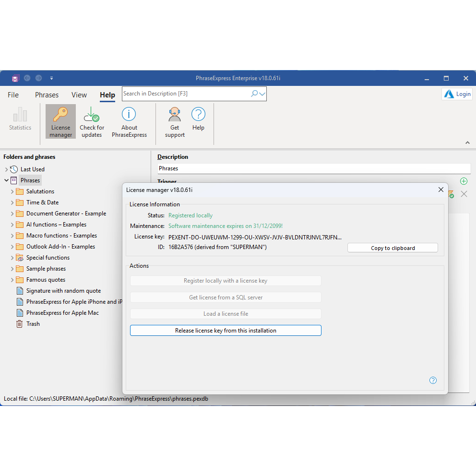Collapse the Phrases root node
Viewport: 476px width, 476px height.
6,180
